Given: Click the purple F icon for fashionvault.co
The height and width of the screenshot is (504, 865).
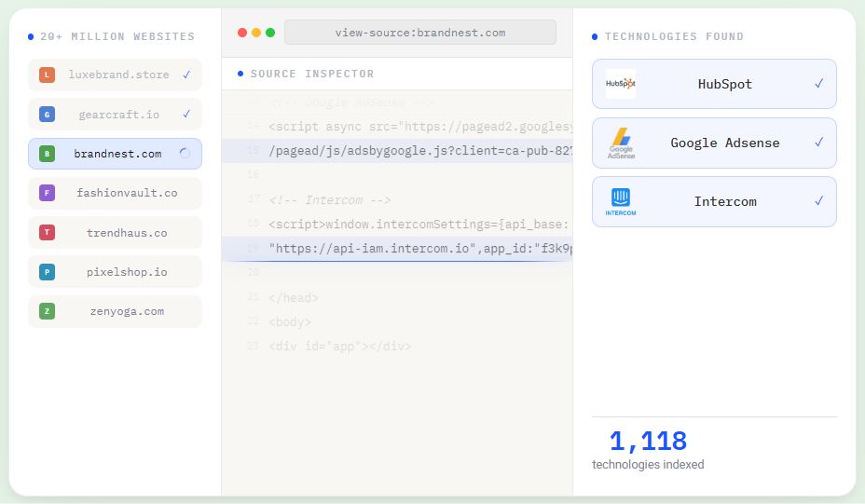Looking at the screenshot, I should [47, 193].
